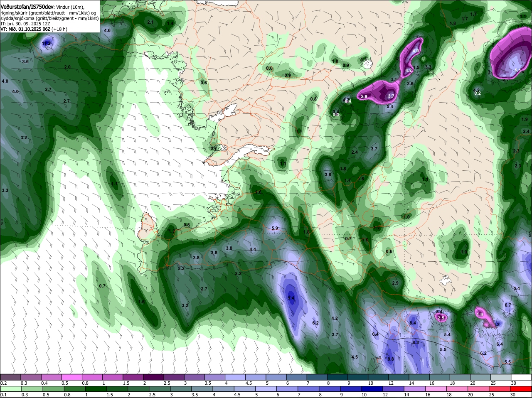Pick the dusky mauve 0.2 swatch in the upper legend
Image resolution: width=532 pixels, height=398 pixels.
click(x=10, y=377)
